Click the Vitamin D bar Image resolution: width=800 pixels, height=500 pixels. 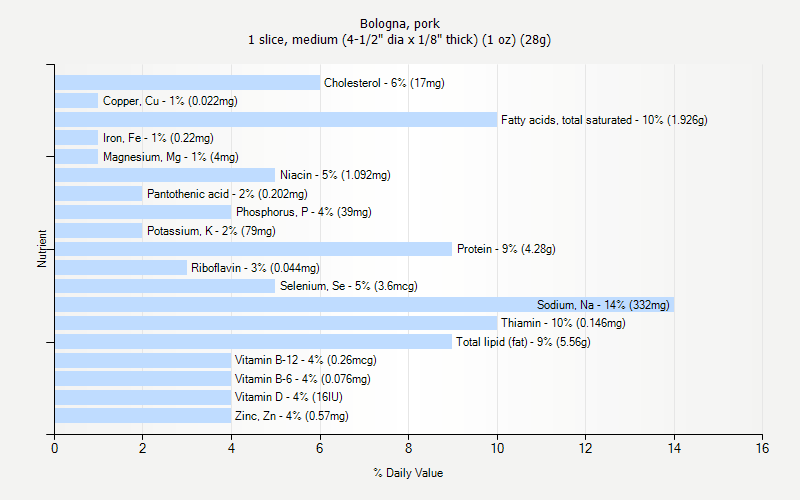(143, 397)
